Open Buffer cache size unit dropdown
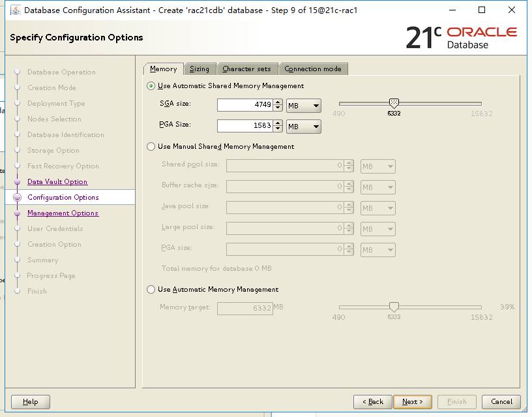 pyautogui.click(x=378, y=187)
